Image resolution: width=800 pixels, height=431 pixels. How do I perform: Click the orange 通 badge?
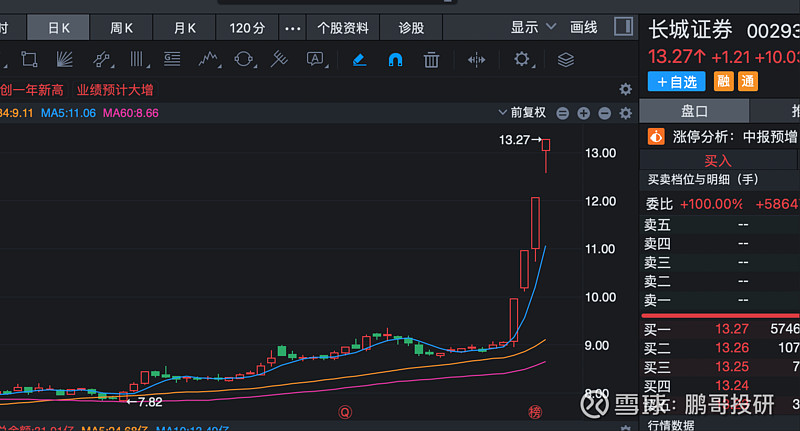click(747, 81)
